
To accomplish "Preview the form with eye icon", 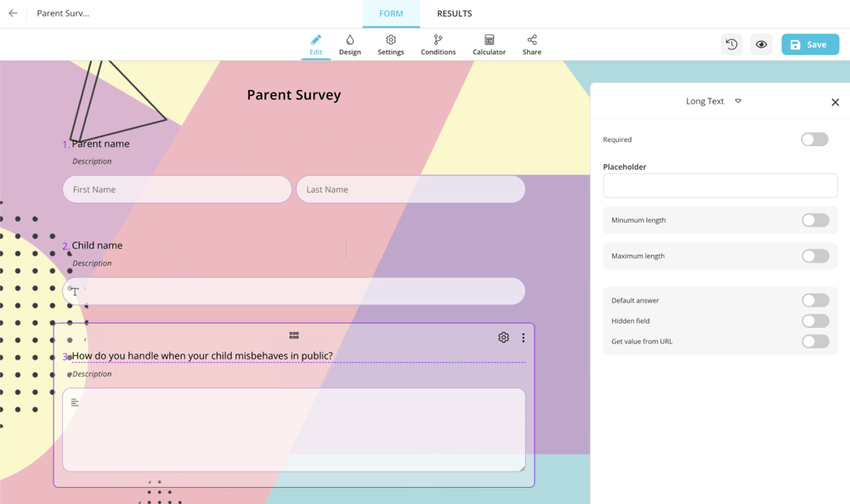I will (x=761, y=44).
